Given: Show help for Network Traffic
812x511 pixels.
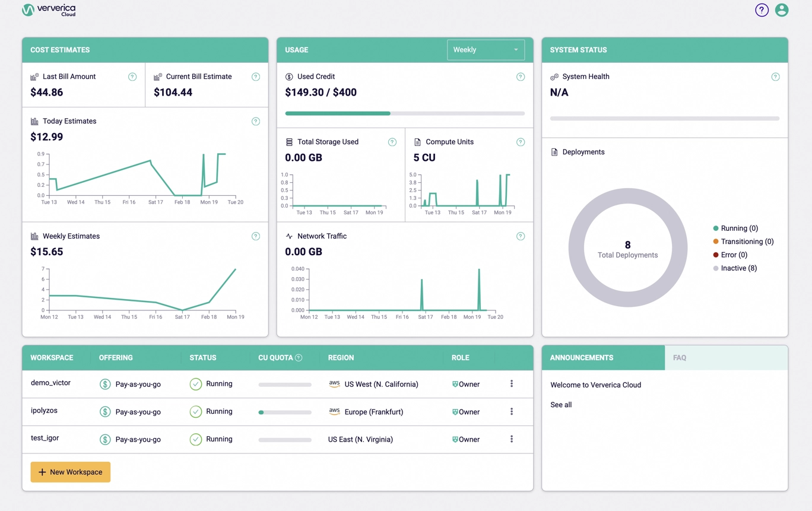Looking at the screenshot, I should (x=521, y=236).
